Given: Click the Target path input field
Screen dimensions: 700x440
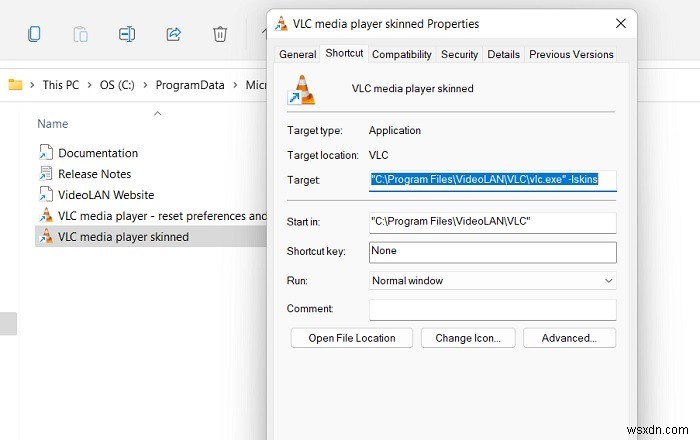Looking at the screenshot, I should coord(492,180).
